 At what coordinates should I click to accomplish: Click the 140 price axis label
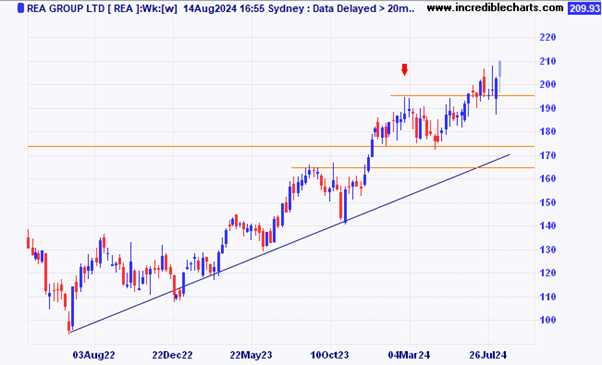[x=547, y=226]
